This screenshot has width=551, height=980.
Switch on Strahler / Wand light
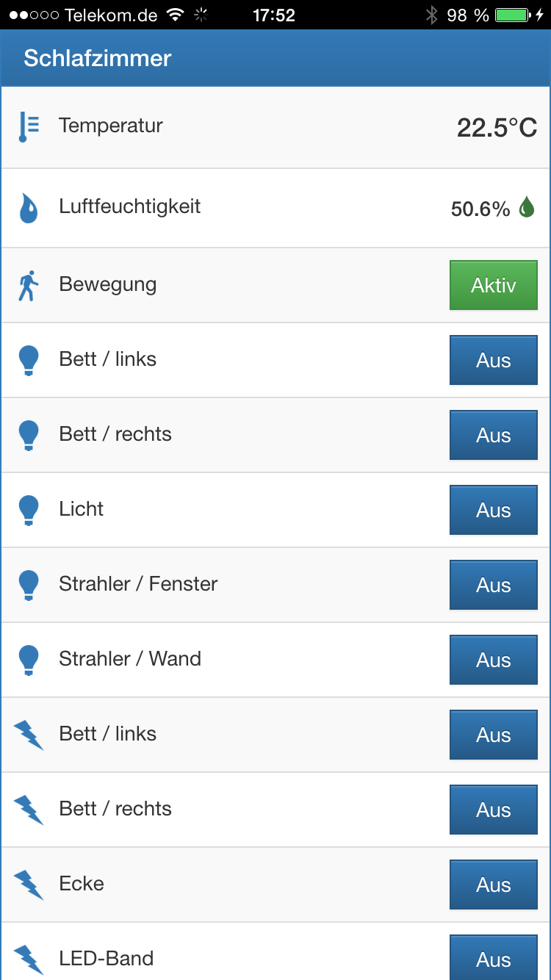[x=493, y=660]
